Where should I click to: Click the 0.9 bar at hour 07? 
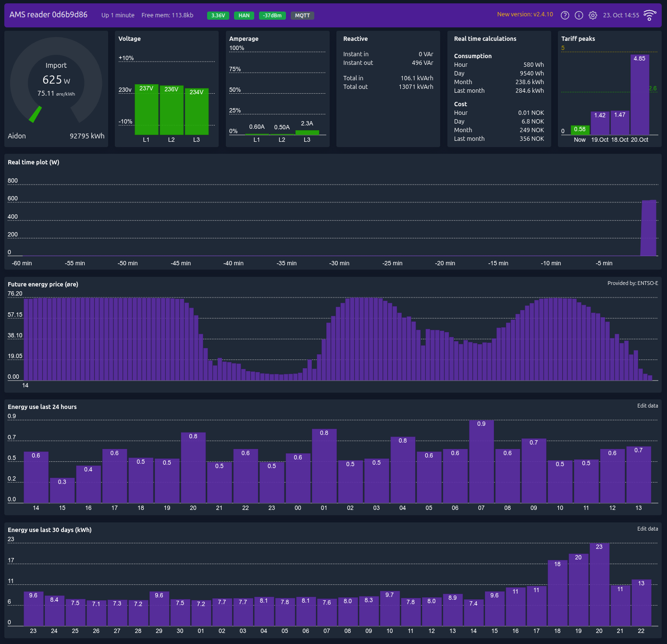click(481, 461)
